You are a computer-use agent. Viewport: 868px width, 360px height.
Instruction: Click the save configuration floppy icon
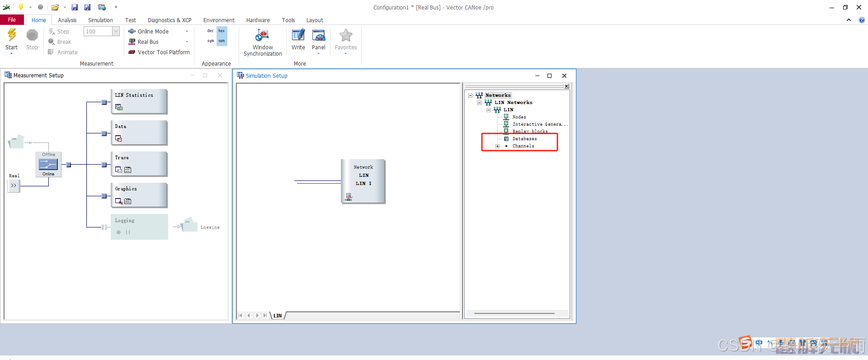(75, 7)
